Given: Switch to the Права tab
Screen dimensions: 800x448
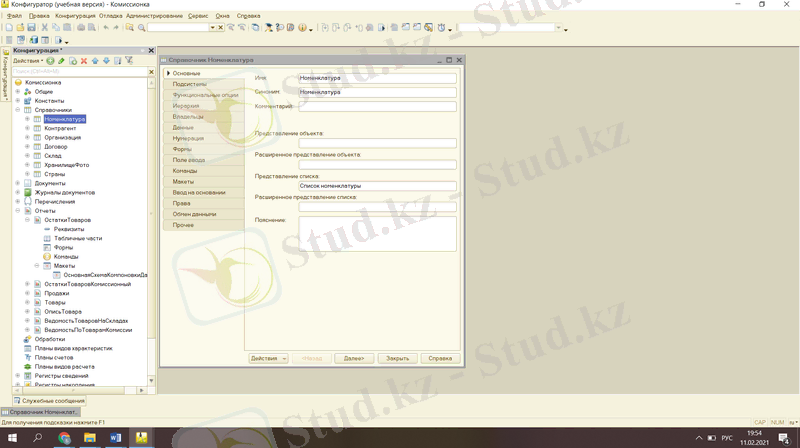Looking at the screenshot, I should [204, 204].
